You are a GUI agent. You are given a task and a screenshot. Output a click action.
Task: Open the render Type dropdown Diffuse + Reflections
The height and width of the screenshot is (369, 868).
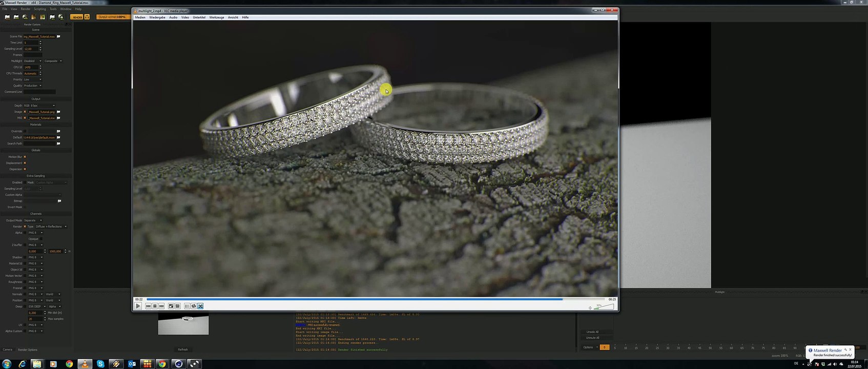[x=51, y=227]
